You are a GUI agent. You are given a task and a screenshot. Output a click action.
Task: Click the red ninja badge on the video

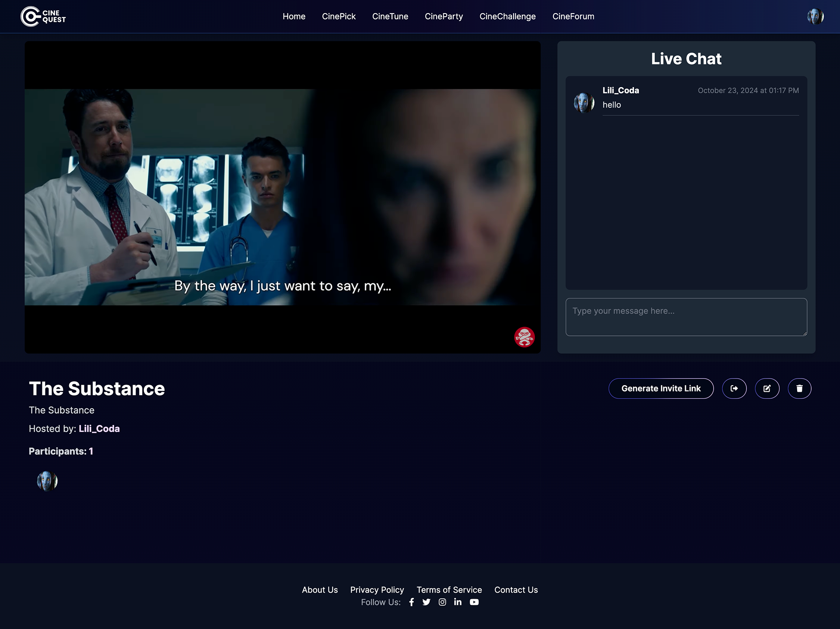point(524,337)
